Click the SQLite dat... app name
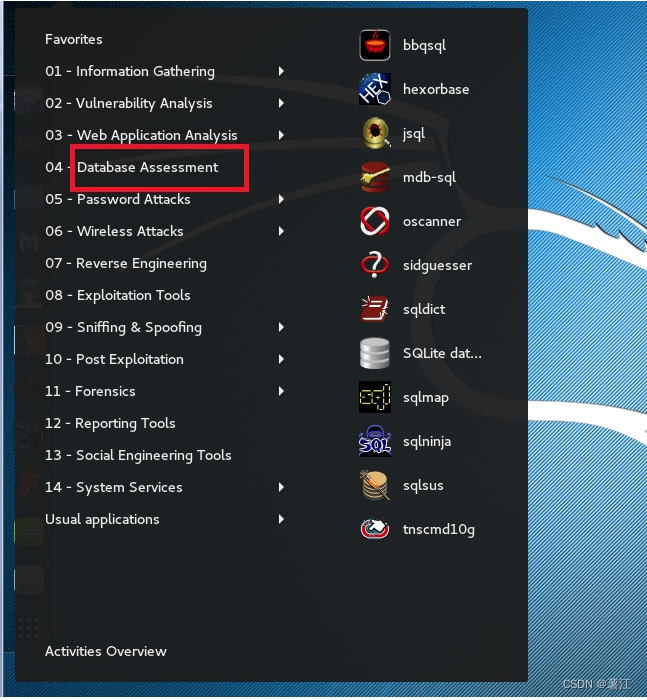Image resolution: width=647 pixels, height=700 pixels. pos(442,353)
